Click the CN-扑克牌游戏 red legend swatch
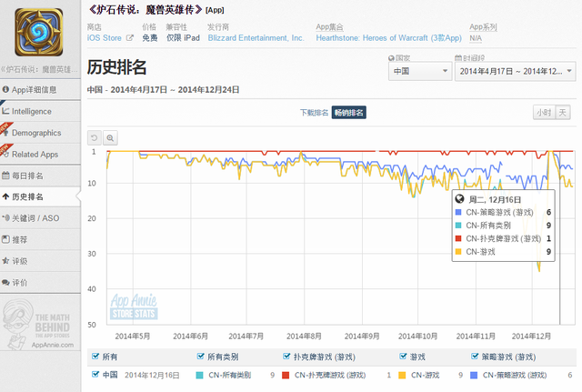Image resolution: width=582 pixels, height=392 pixels. click(x=286, y=376)
